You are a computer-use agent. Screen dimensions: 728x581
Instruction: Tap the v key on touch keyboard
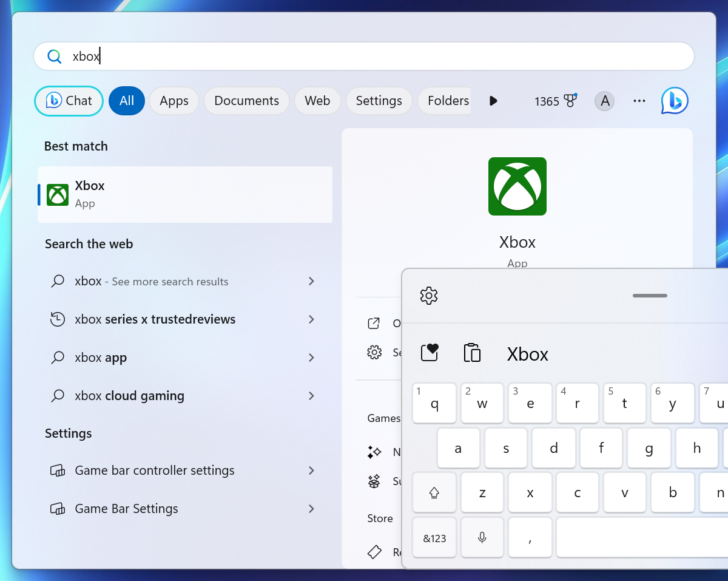625,493
